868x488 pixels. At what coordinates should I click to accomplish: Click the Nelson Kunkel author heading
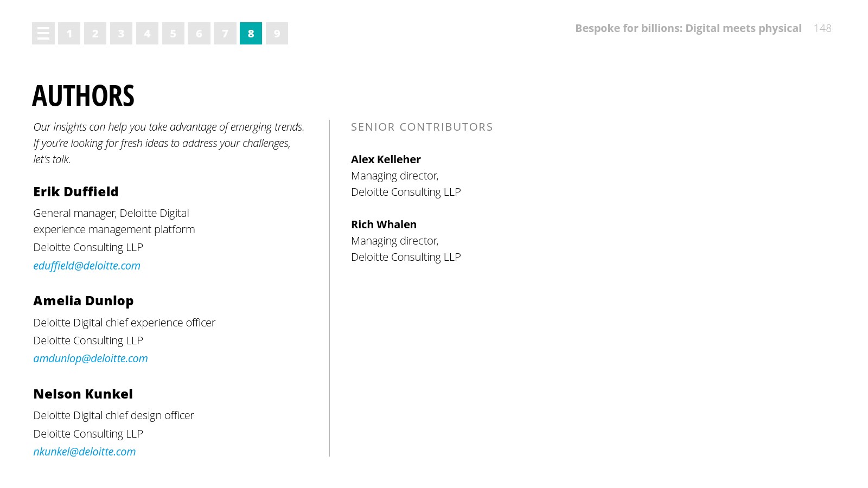(x=83, y=394)
